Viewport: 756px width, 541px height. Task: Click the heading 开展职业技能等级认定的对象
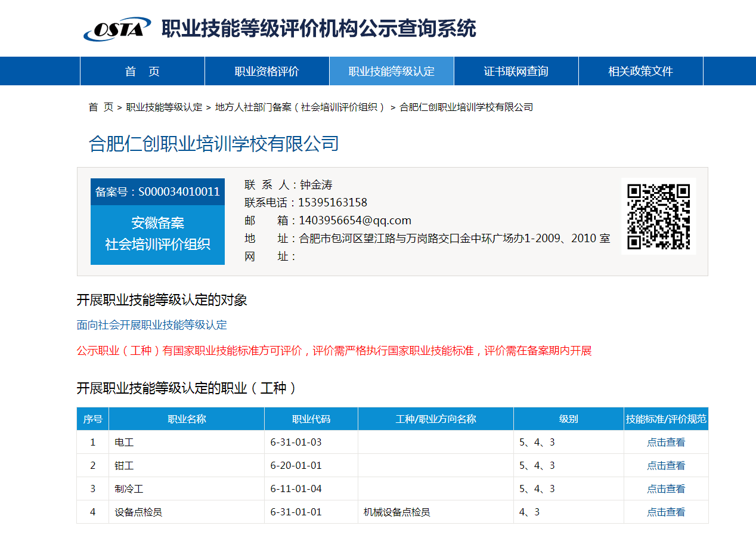coord(162,300)
